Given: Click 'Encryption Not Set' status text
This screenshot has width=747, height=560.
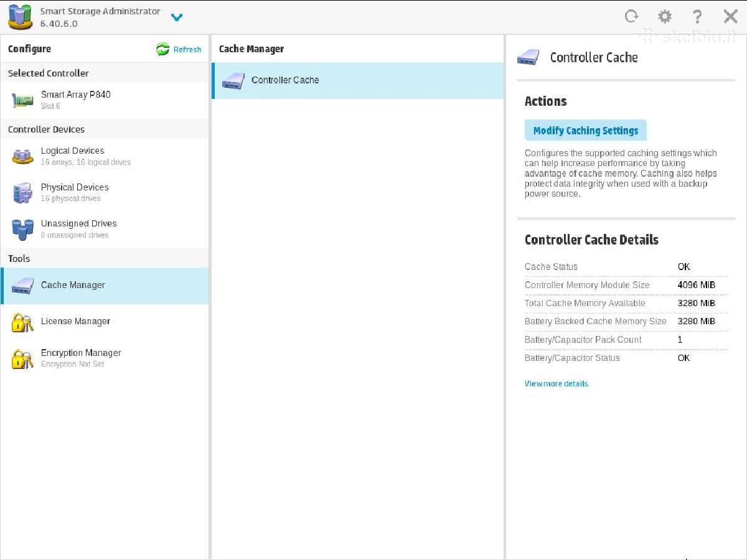Looking at the screenshot, I should (73, 364).
